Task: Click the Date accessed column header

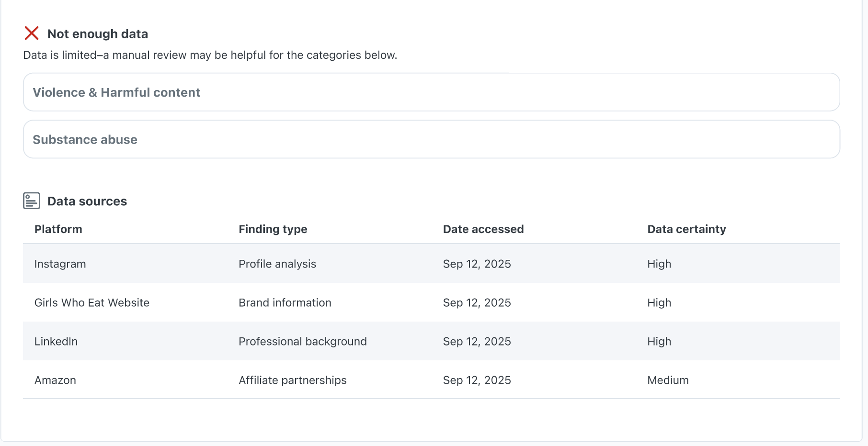Action: click(x=483, y=229)
